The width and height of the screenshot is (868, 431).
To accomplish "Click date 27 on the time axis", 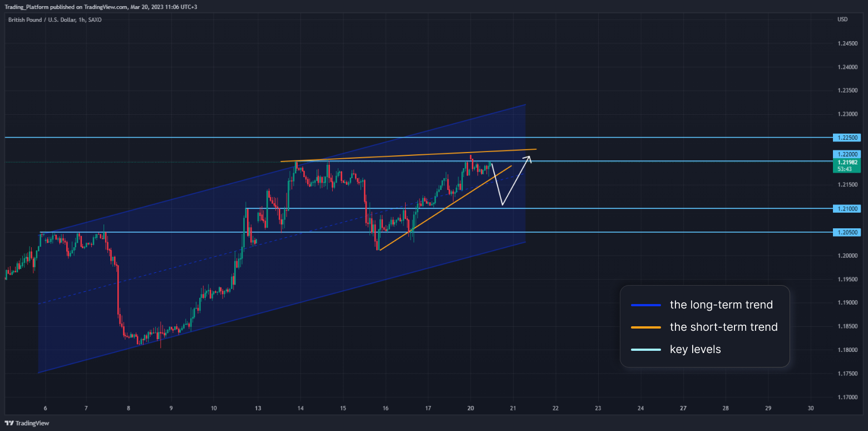I will click(683, 408).
